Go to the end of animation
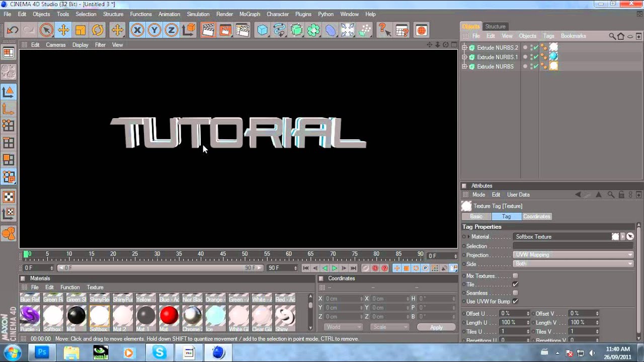 pyautogui.click(x=353, y=268)
